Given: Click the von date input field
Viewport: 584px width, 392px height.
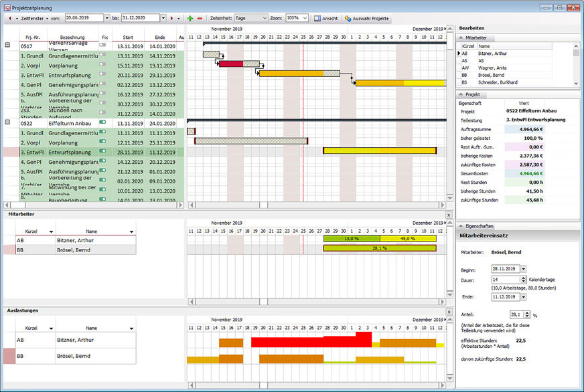Looking at the screenshot, I should pyautogui.click(x=84, y=18).
